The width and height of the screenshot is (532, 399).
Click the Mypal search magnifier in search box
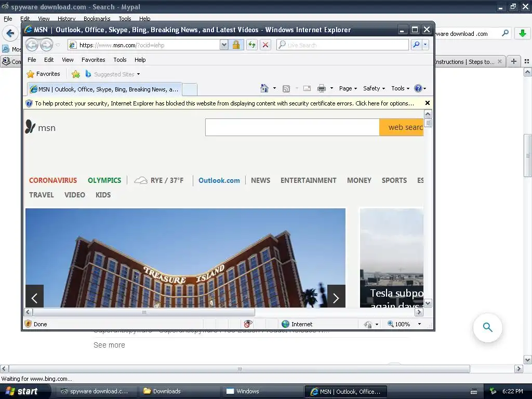[x=505, y=33]
